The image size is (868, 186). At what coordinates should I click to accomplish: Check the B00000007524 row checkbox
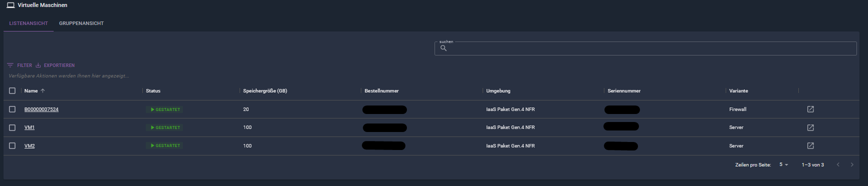12,109
